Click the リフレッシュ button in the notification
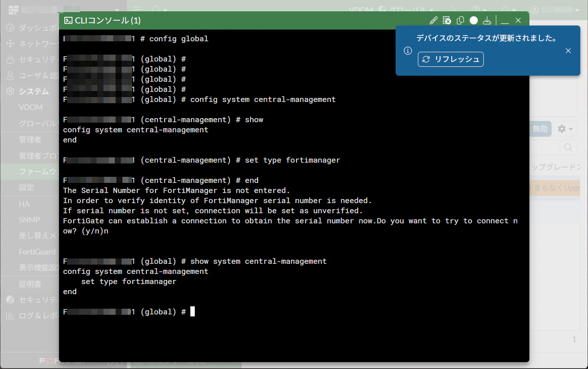 pyautogui.click(x=451, y=59)
